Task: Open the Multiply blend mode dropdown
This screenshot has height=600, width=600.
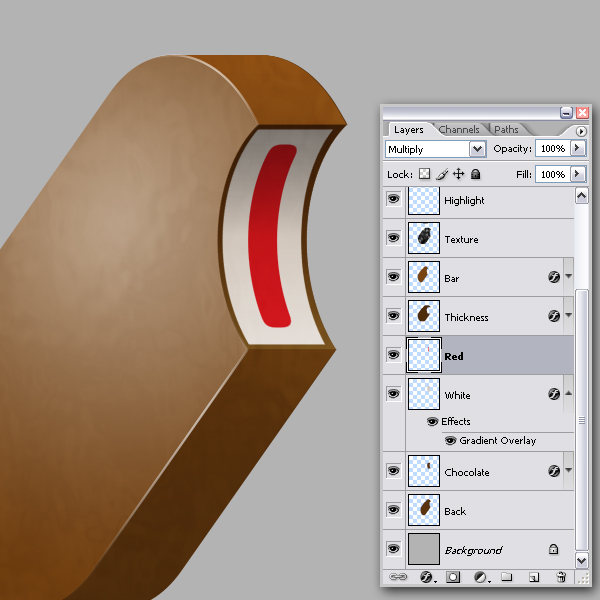Action: point(478,149)
